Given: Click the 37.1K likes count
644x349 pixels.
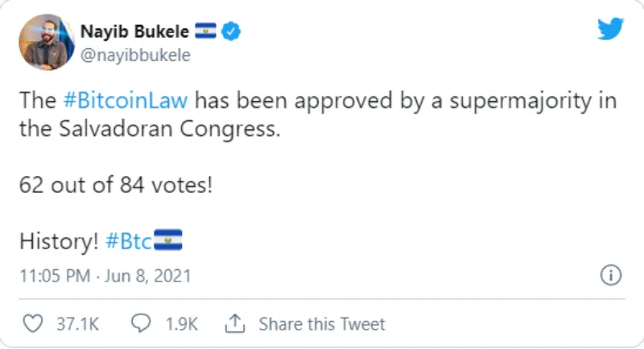Looking at the screenshot, I should click(77, 324).
